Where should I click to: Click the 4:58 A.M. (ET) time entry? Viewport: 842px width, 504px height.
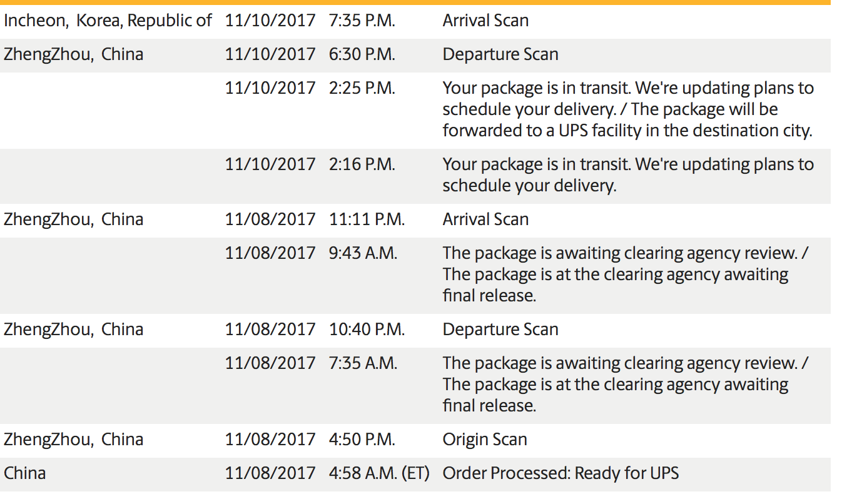[x=379, y=473]
